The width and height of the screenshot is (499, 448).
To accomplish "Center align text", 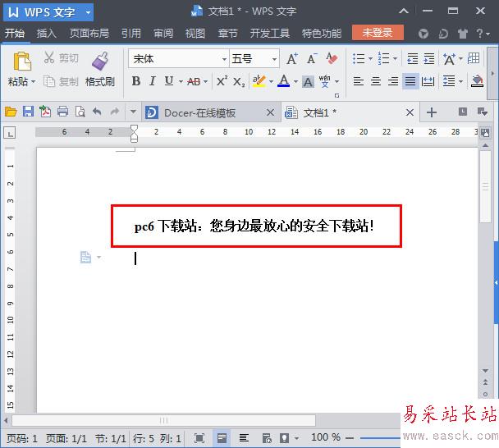I will [376, 81].
